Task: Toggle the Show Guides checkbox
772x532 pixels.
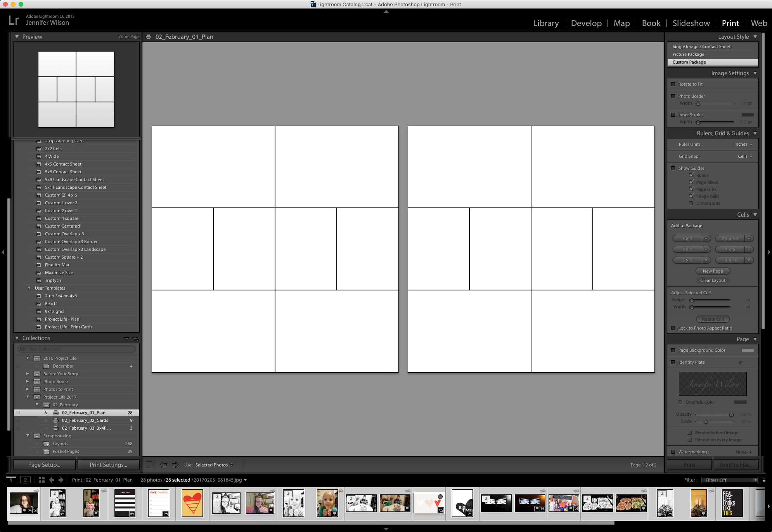Action: pyautogui.click(x=673, y=168)
